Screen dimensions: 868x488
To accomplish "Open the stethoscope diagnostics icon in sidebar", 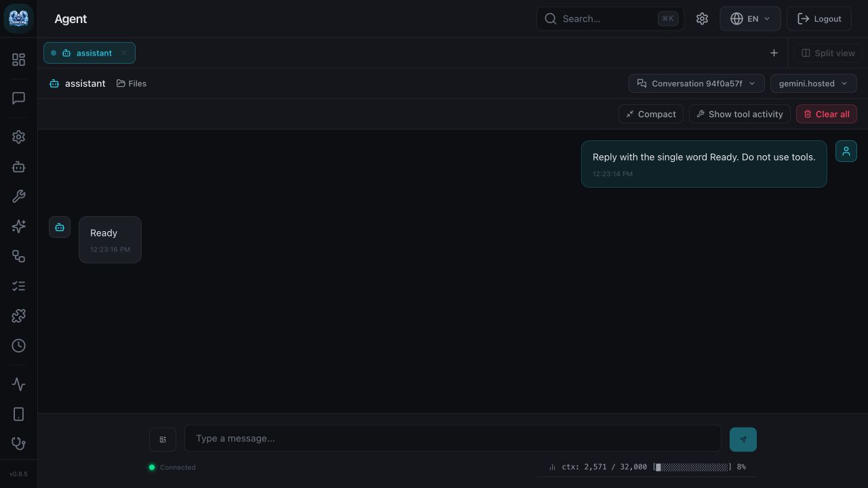I will [x=18, y=444].
